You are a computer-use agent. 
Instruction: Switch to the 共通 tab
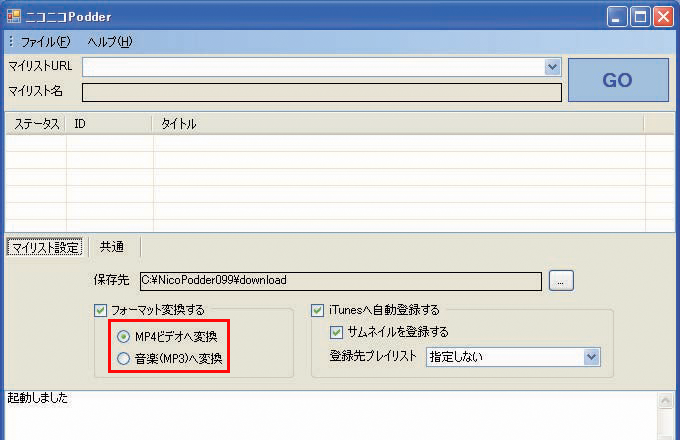click(x=112, y=247)
